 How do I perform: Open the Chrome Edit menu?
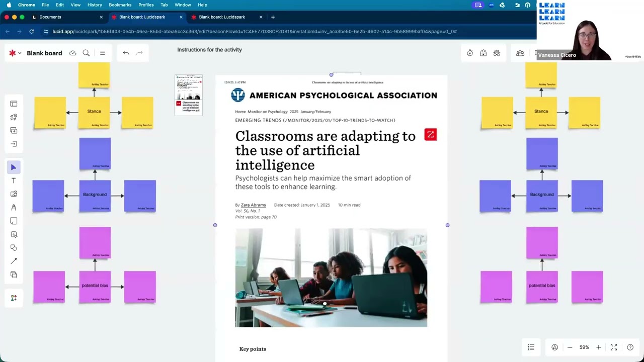pos(60,5)
